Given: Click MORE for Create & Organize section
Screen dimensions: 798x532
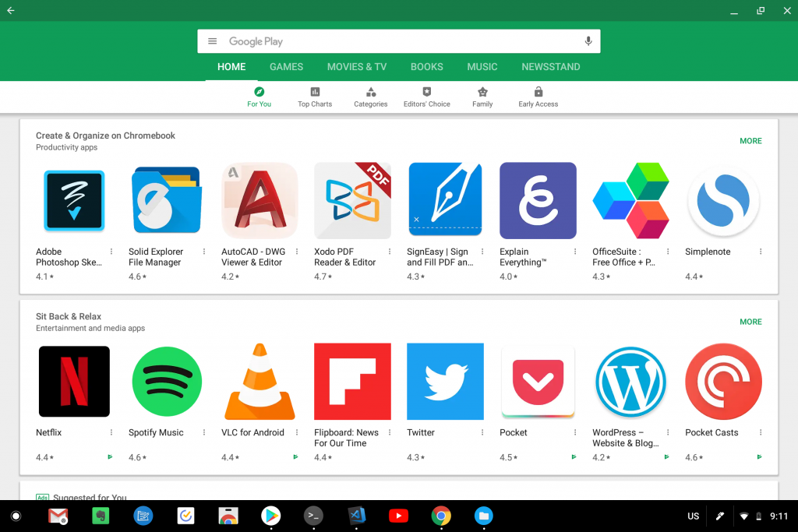Looking at the screenshot, I should [750, 141].
